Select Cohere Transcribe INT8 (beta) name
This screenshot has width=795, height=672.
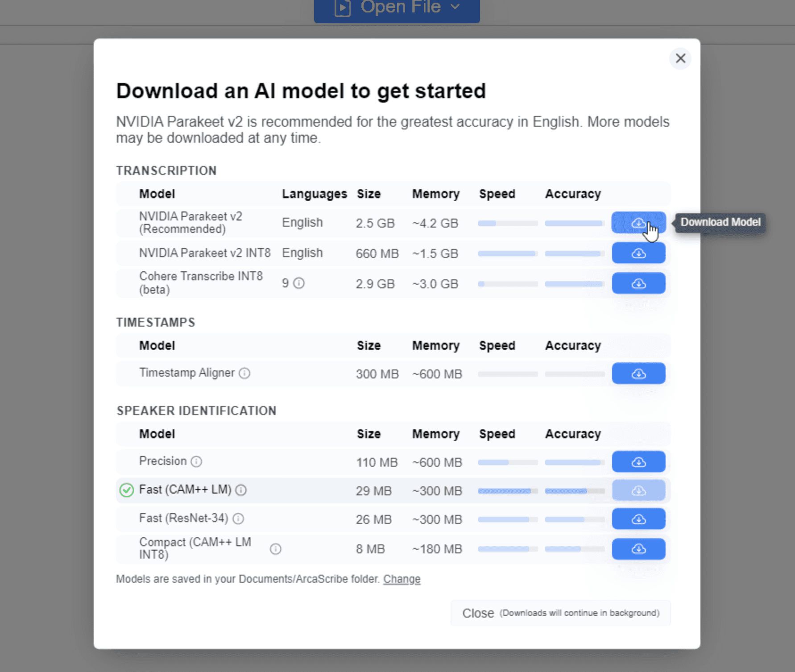(201, 283)
